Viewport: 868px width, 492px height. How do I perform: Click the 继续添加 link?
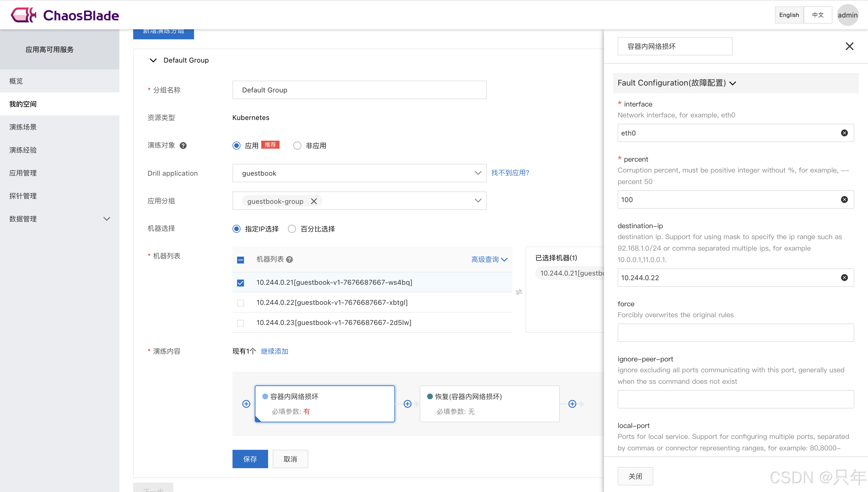(x=274, y=351)
